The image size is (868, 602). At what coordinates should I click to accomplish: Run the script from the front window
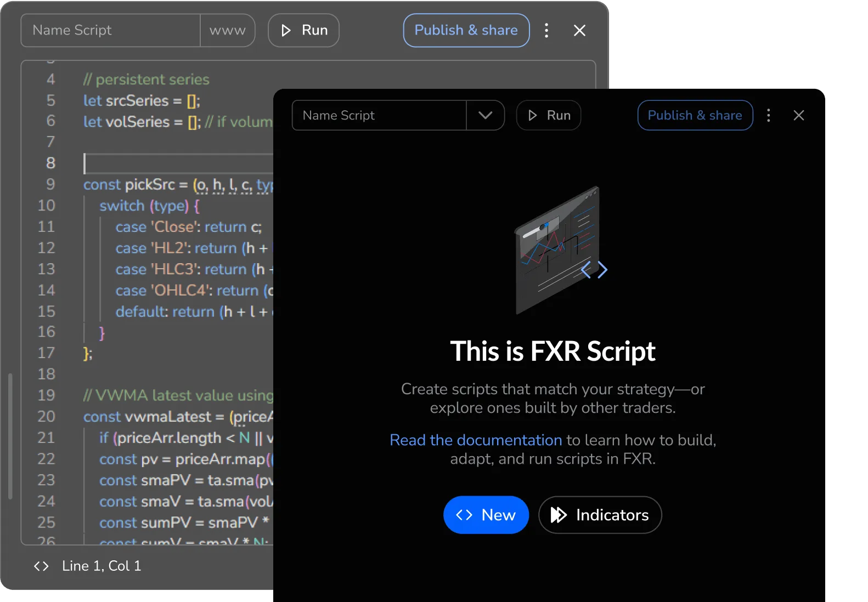tap(549, 115)
